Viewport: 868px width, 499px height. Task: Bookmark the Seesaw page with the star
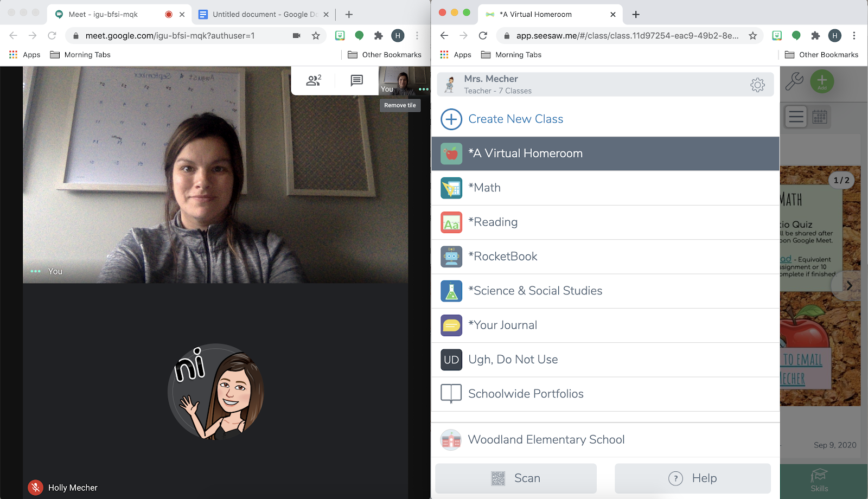pyautogui.click(x=753, y=36)
